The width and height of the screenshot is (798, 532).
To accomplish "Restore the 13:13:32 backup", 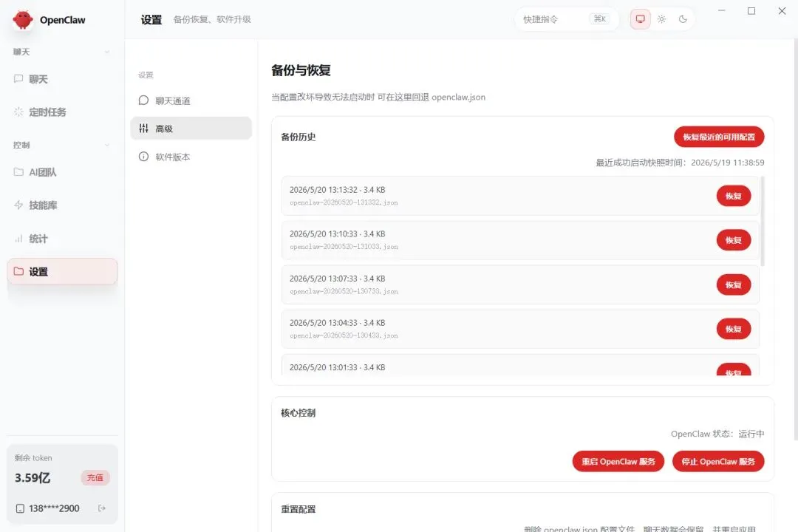I will (734, 196).
